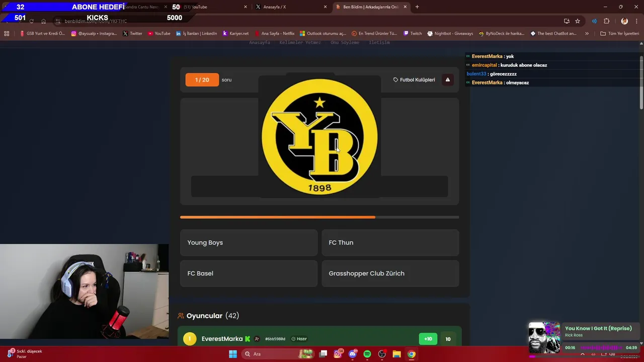
Task: Click the report warning triangle icon
Action: point(447,80)
